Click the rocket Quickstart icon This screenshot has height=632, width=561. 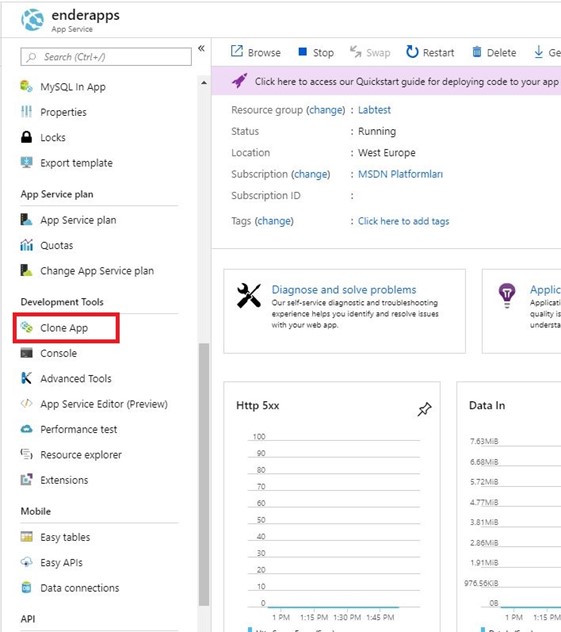click(239, 81)
